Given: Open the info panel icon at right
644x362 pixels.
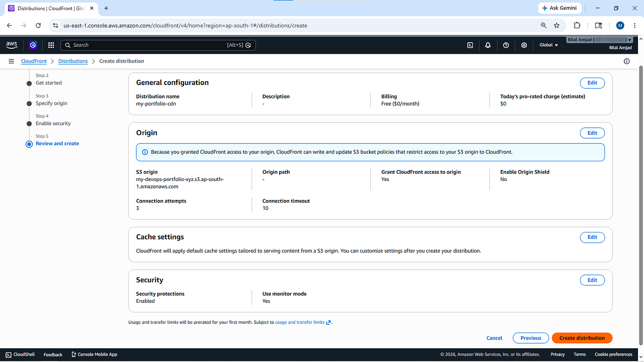Looking at the screenshot, I should coord(627,61).
